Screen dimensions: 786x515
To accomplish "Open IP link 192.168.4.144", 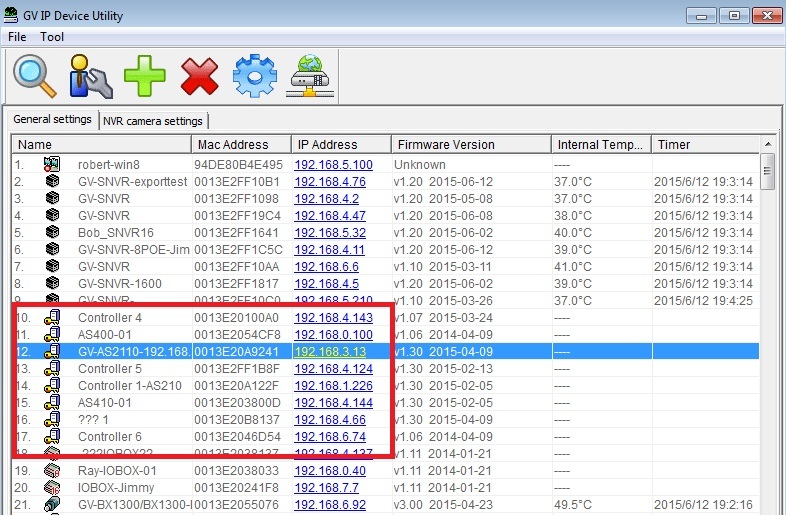I will coord(333,403).
